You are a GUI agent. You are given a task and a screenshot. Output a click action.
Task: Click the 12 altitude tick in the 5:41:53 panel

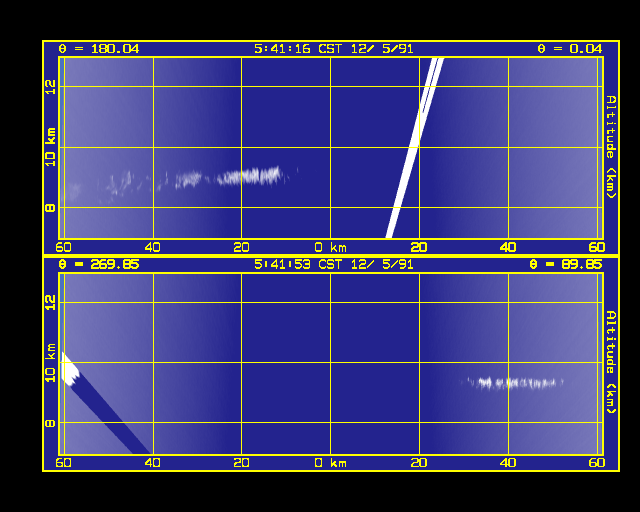tap(50, 303)
